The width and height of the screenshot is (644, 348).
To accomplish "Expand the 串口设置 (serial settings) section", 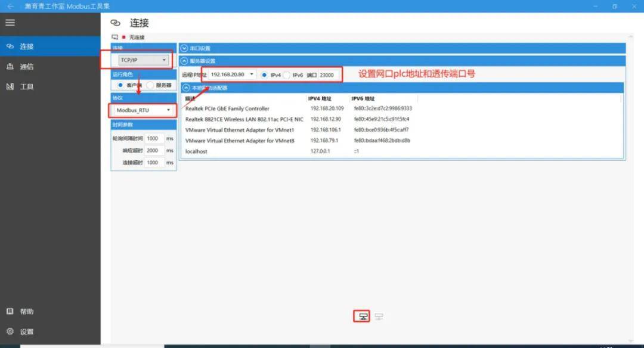I will pos(184,48).
